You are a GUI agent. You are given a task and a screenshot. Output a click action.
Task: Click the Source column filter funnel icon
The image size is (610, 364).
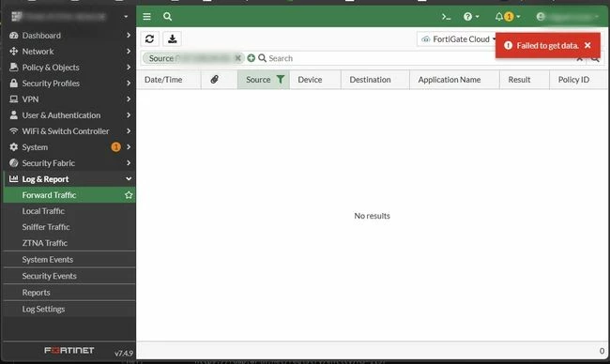pos(280,80)
